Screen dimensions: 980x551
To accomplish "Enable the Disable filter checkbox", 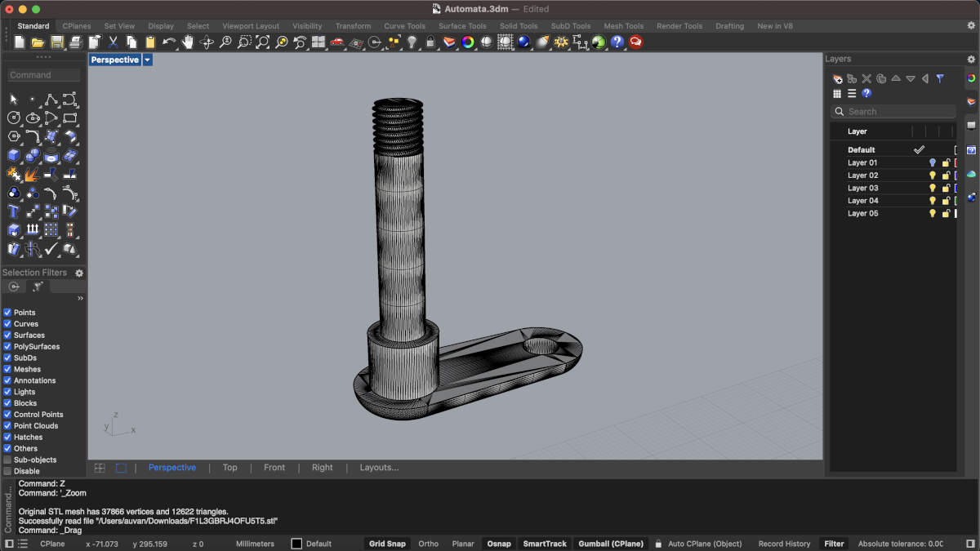I will click(x=7, y=471).
